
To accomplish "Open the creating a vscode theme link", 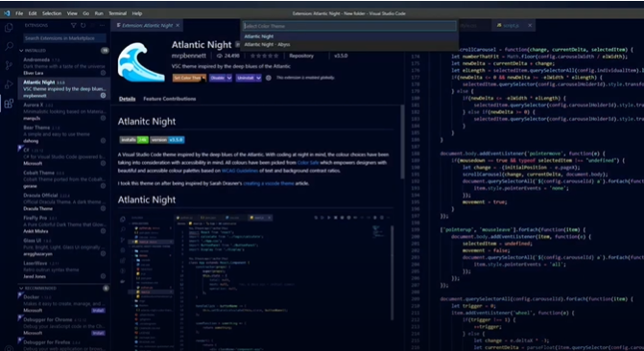I will coord(269,183).
